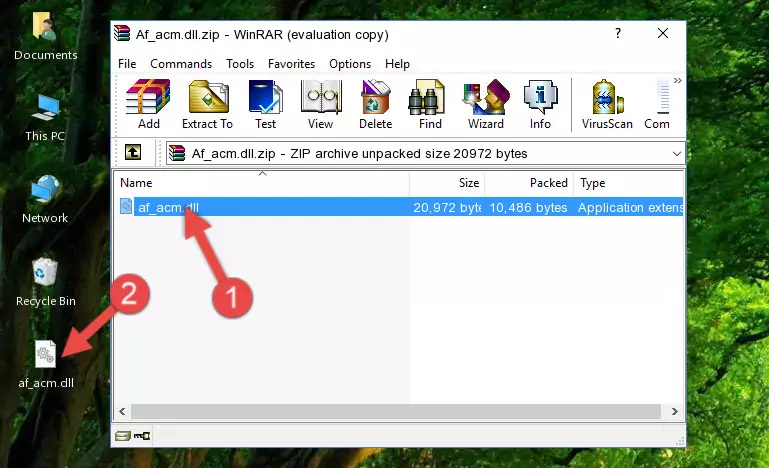Open the archive path dropdown arrow
Viewport: 769px width, 468px height.
(x=677, y=154)
